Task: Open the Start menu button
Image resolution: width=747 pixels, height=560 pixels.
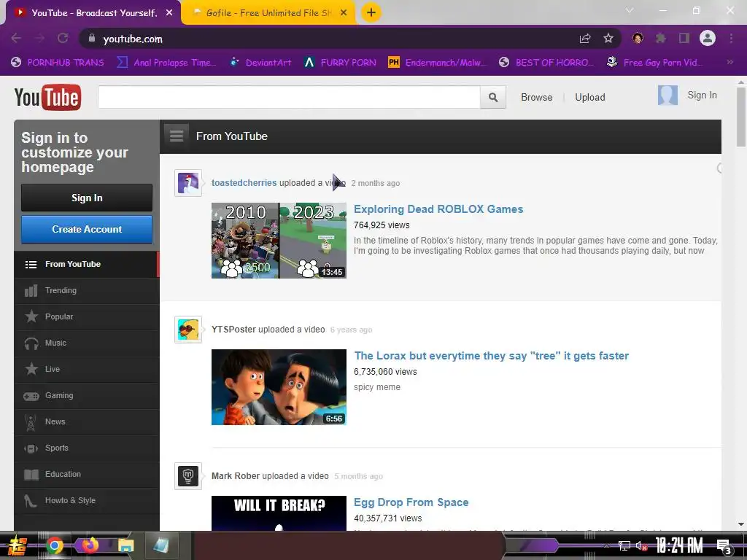Action: (x=17, y=545)
